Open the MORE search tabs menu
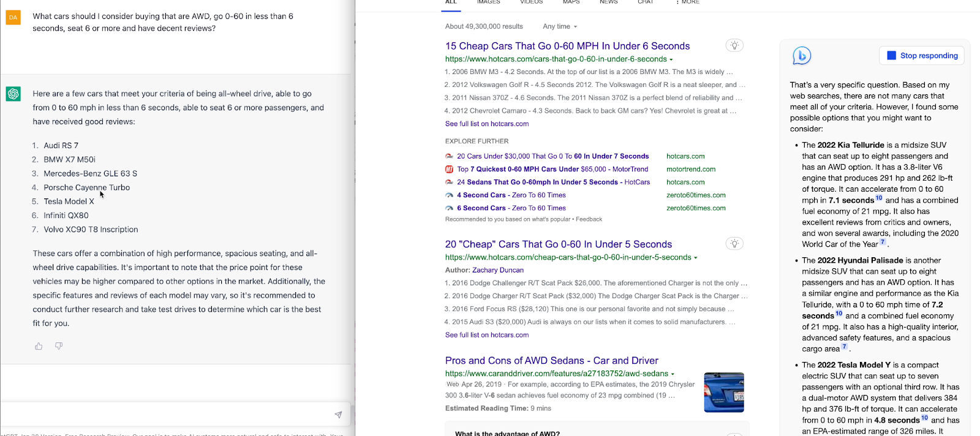The width and height of the screenshot is (980, 436). [688, 2]
